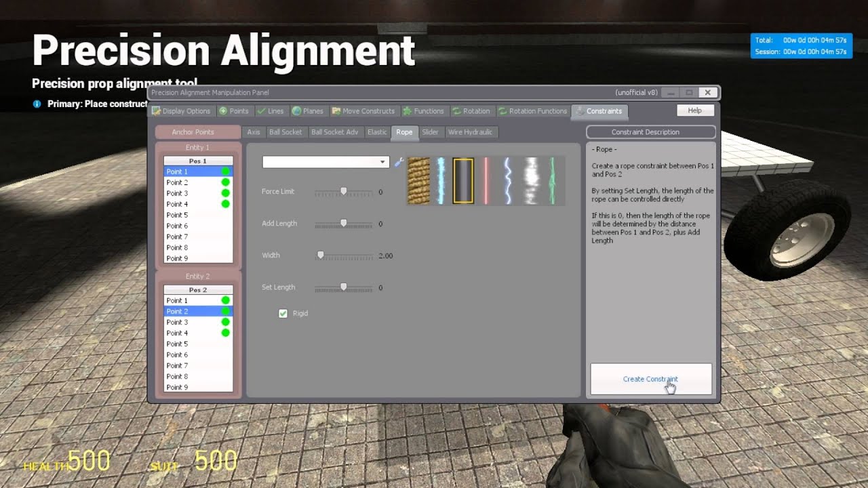Select the Wire Hydraulic tab
Viewport: 868px width, 488px height.
(x=470, y=132)
